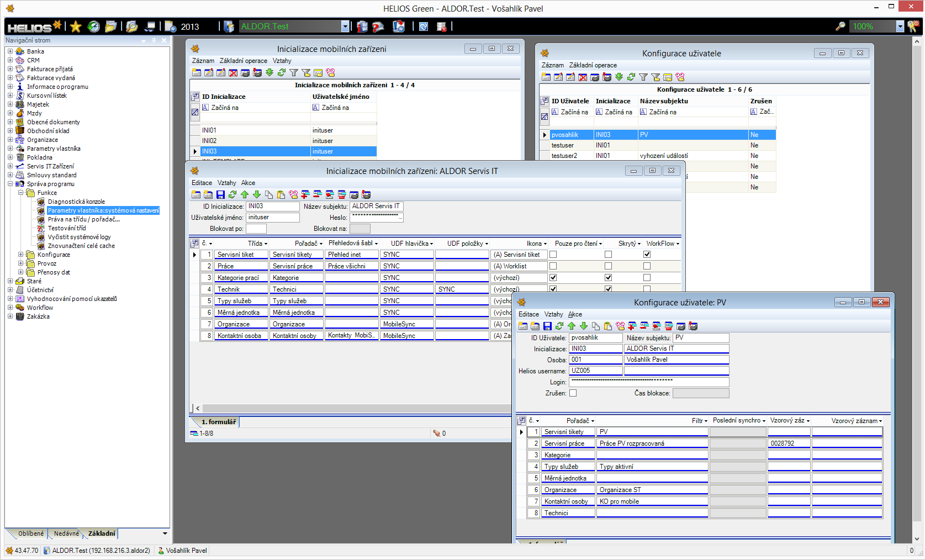This screenshot has height=560, width=925.
Task: Click the Heslo password field
Action: (377, 218)
